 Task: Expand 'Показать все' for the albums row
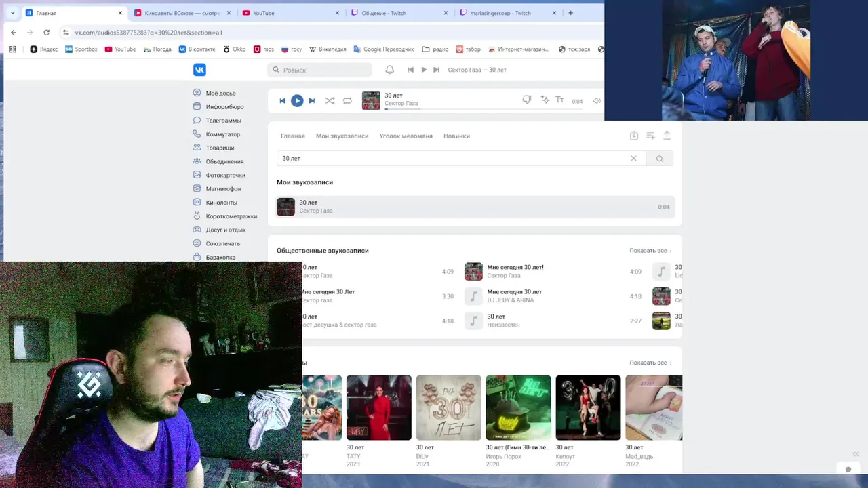[x=650, y=363]
